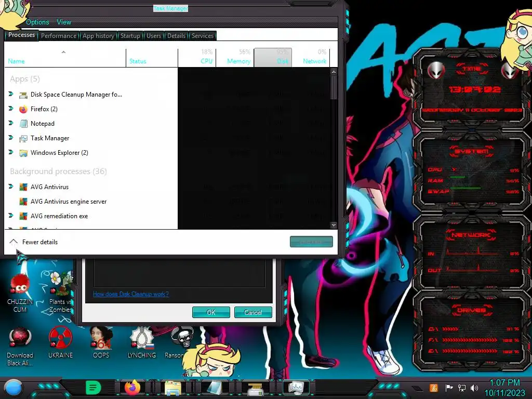Click the Task Manager taskbar button

pos(296,388)
